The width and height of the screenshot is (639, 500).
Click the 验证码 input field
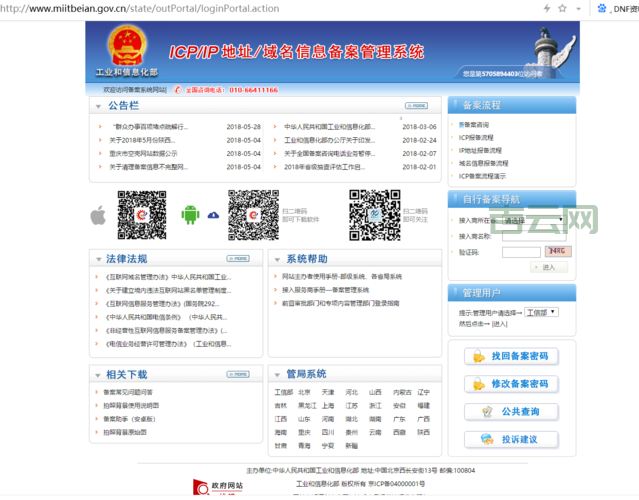coord(521,252)
